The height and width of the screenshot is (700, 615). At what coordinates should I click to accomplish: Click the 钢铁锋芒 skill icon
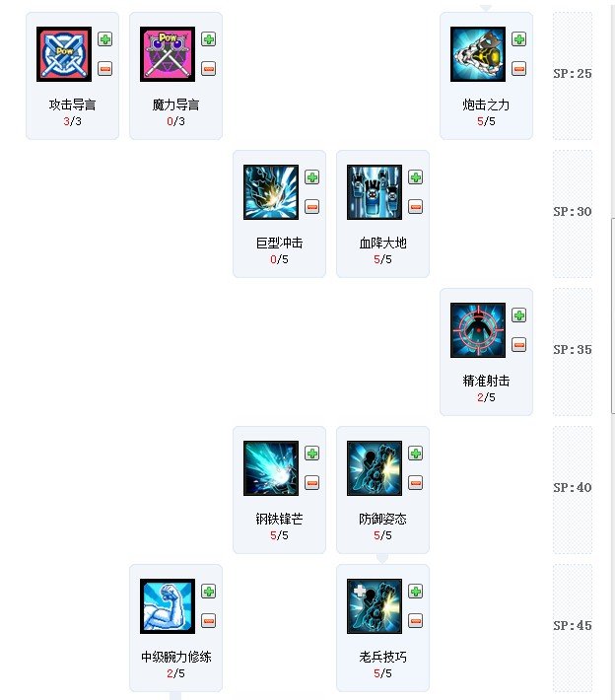click(271, 468)
